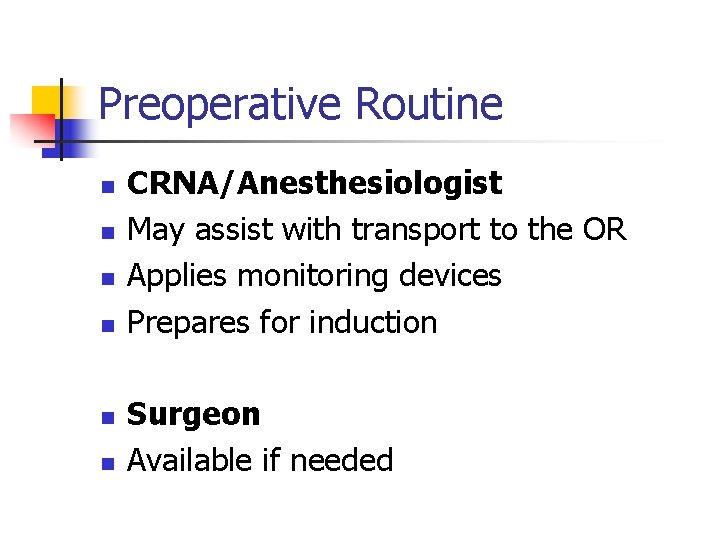
Task: Select the bullet before CRNA/Anesthesiologist
Action: coord(108,186)
